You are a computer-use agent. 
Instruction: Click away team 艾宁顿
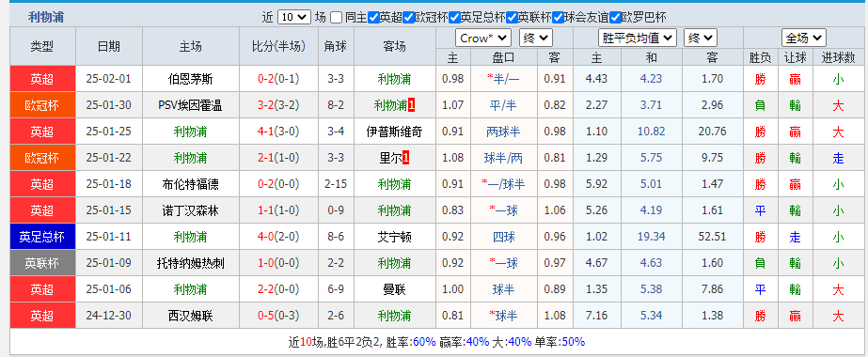tap(394, 238)
